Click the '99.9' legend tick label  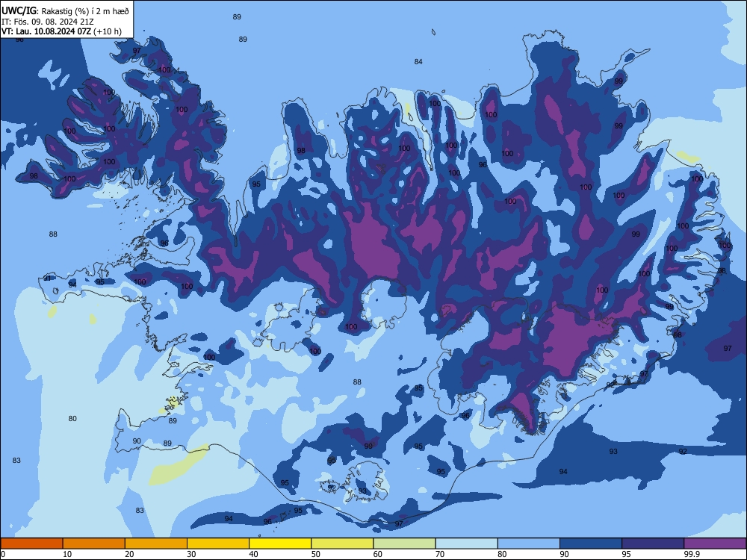click(x=692, y=554)
